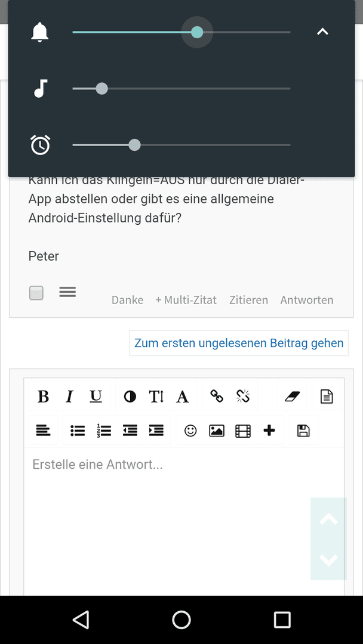The width and height of the screenshot is (363, 644).
Task: Tick the post selection checkbox
Action: [36, 293]
